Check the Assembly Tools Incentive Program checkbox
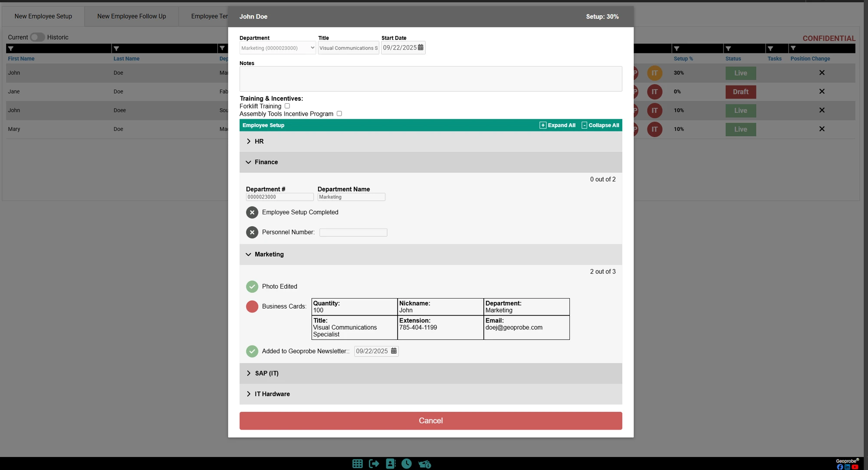 point(339,114)
